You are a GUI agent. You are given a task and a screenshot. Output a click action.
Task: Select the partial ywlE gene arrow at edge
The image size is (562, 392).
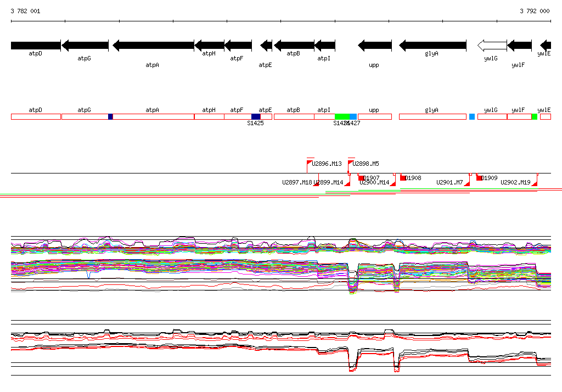pos(545,46)
